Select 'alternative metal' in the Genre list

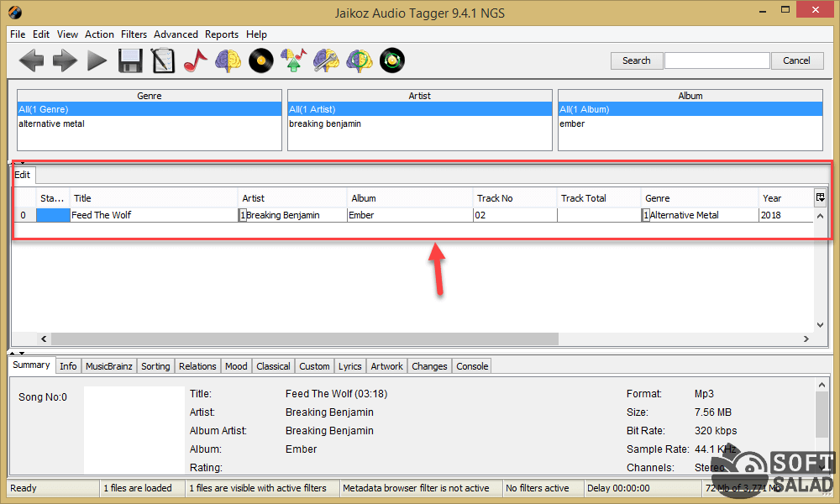coord(52,123)
